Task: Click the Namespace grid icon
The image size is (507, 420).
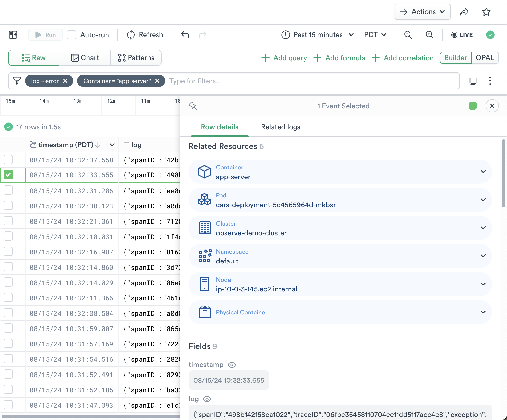Action: coord(205,256)
